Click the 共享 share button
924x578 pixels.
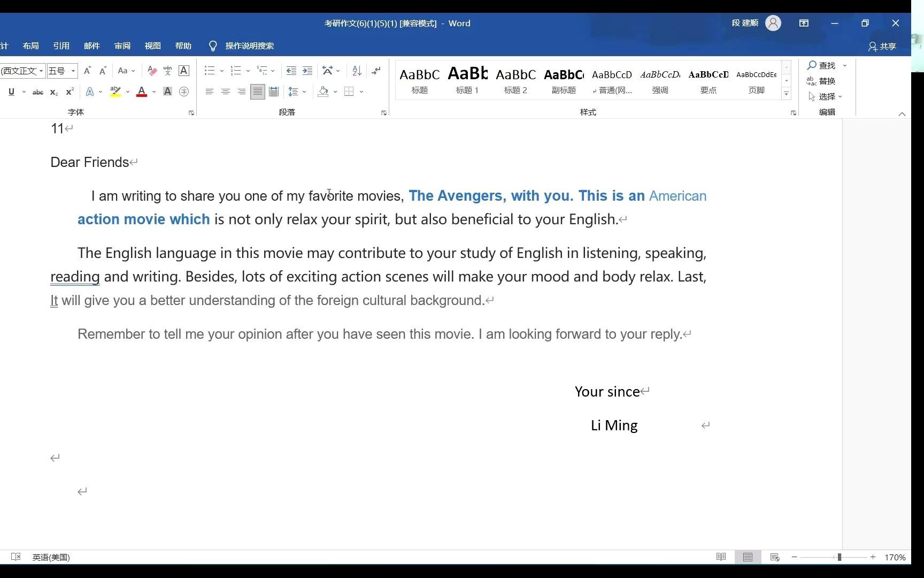pos(882,47)
